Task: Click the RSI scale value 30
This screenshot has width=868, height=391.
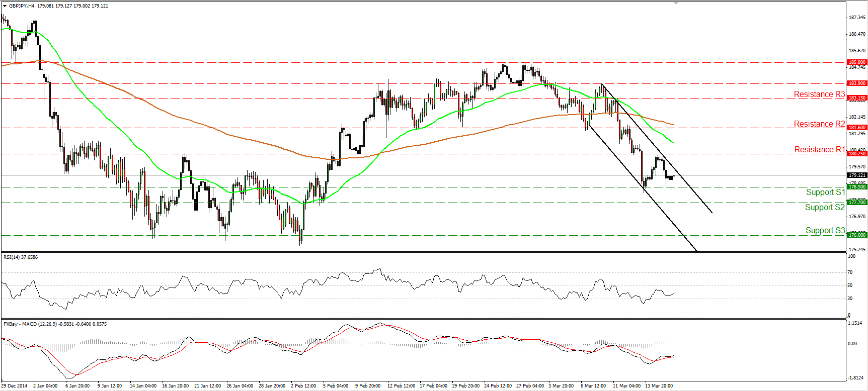Action: pos(850,299)
